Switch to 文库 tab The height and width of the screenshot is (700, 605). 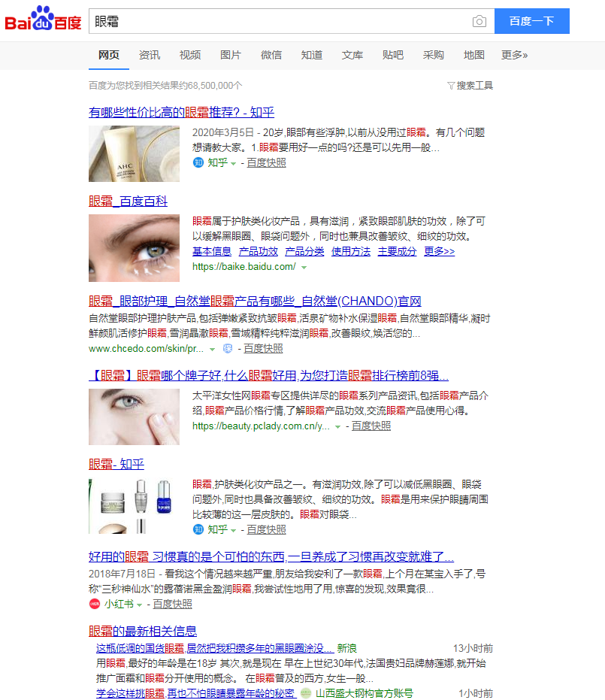(x=352, y=55)
